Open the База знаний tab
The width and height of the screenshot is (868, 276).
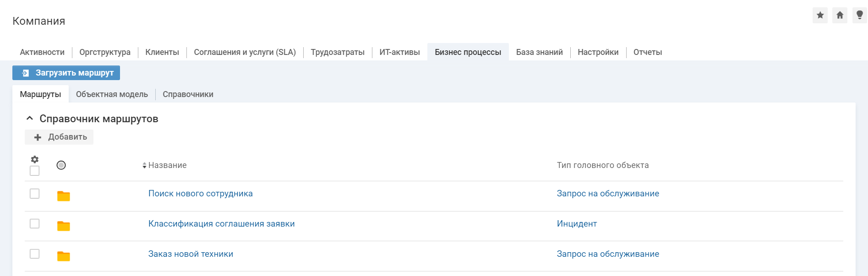click(x=539, y=52)
